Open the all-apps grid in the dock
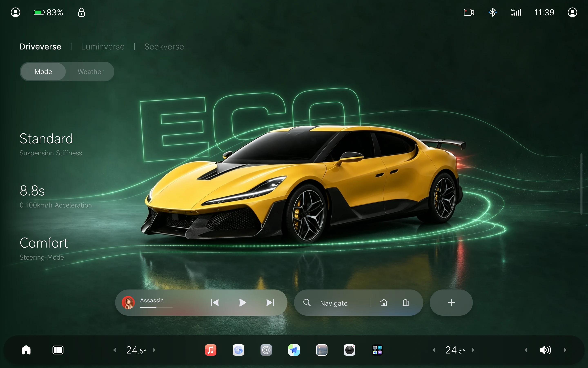588x368 pixels. tap(377, 350)
